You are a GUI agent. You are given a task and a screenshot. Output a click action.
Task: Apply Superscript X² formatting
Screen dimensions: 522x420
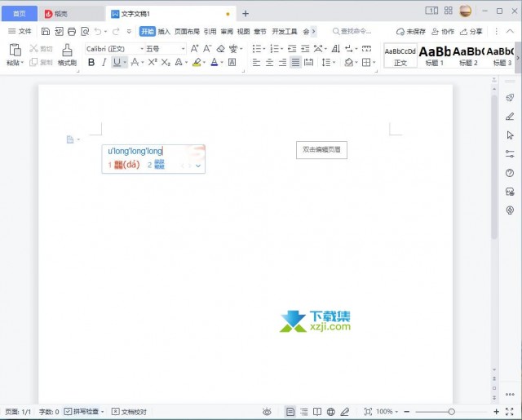(x=153, y=62)
